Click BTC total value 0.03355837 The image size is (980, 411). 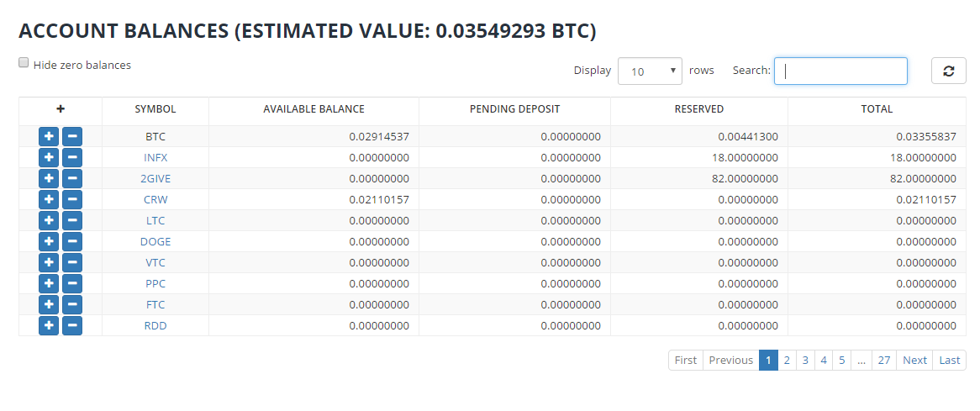926,137
